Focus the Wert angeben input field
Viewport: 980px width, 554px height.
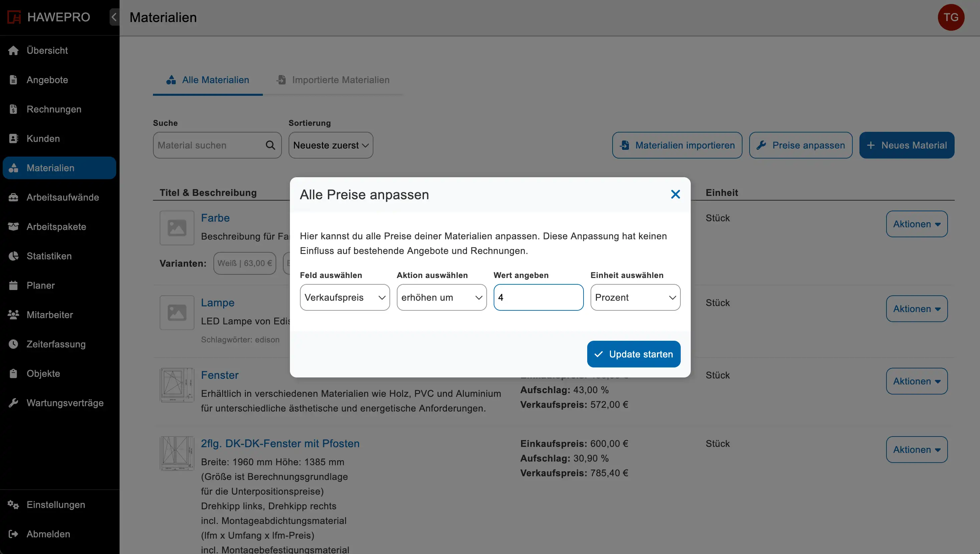tap(538, 298)
